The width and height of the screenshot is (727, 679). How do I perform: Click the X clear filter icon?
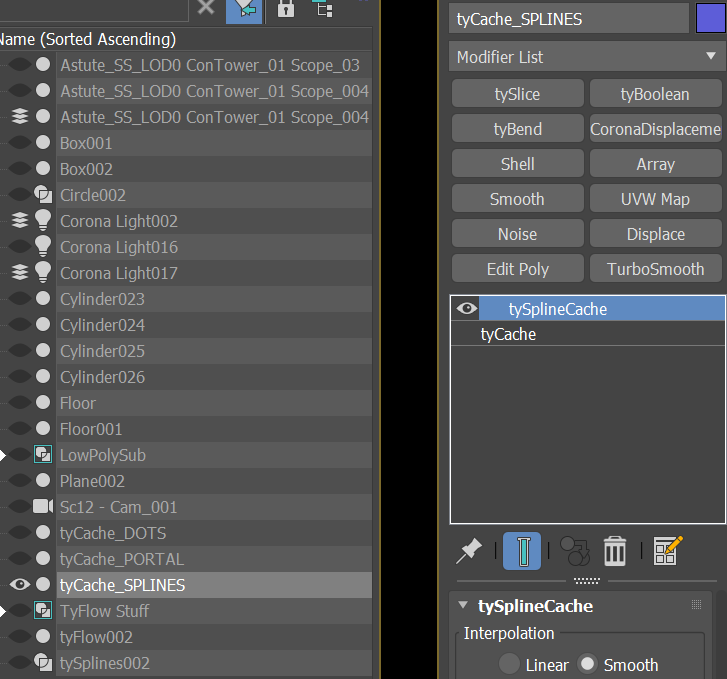pos(206,7)
